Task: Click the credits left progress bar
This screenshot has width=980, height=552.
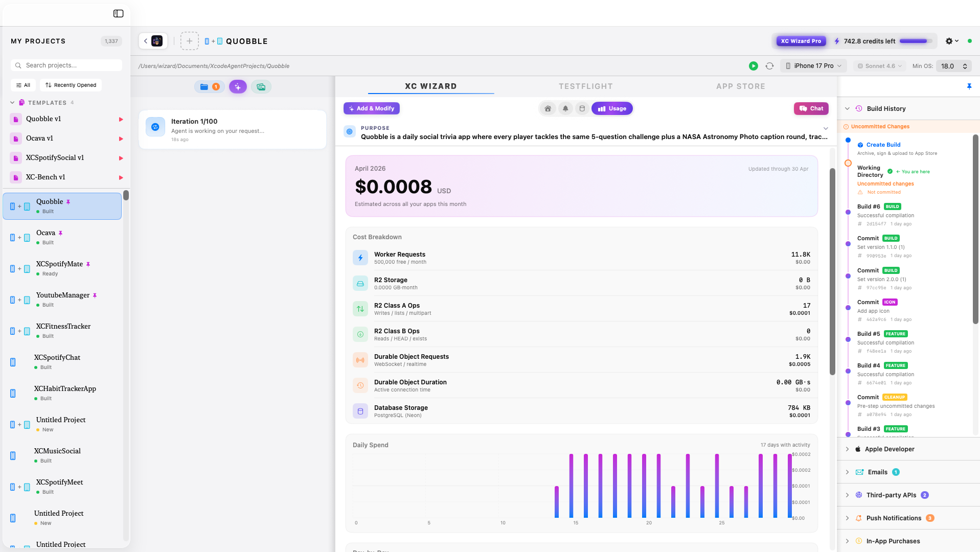Action: coord(916,41)
